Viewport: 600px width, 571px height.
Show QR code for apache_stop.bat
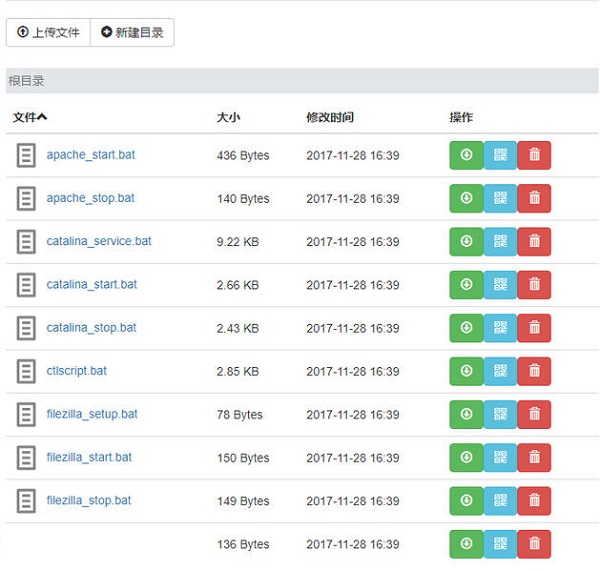pos(500,198)
